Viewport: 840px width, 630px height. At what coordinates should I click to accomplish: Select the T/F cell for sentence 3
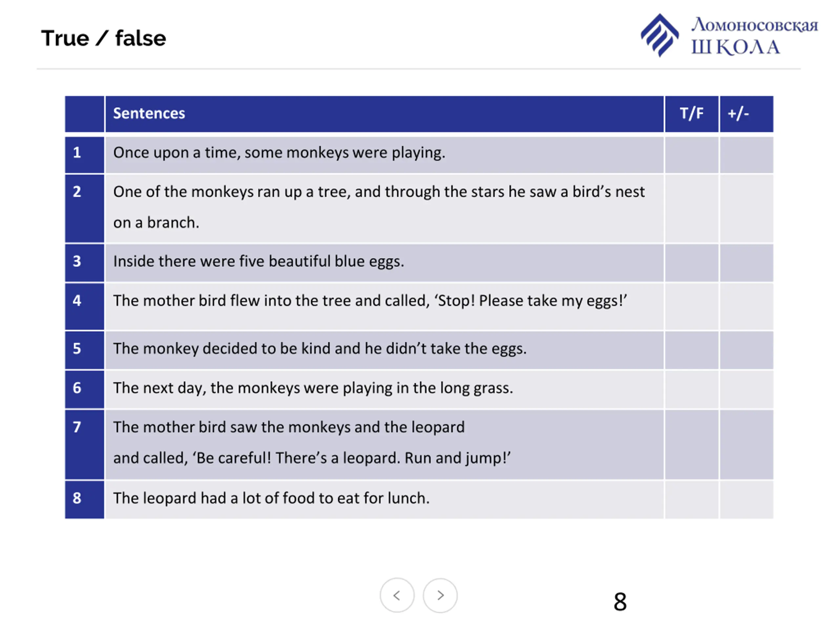coord(691,263)
